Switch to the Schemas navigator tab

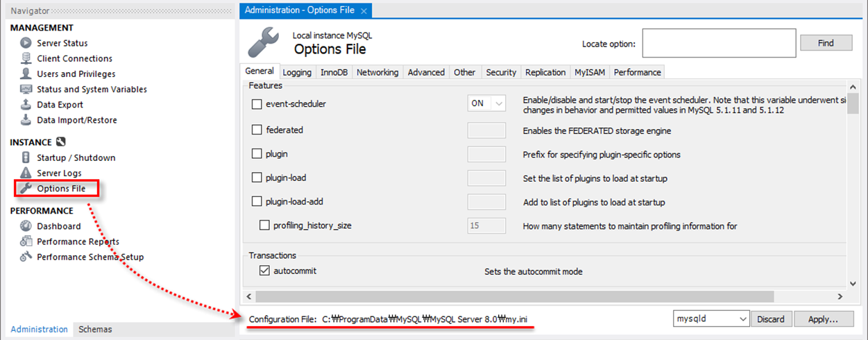tap(95, 330)
